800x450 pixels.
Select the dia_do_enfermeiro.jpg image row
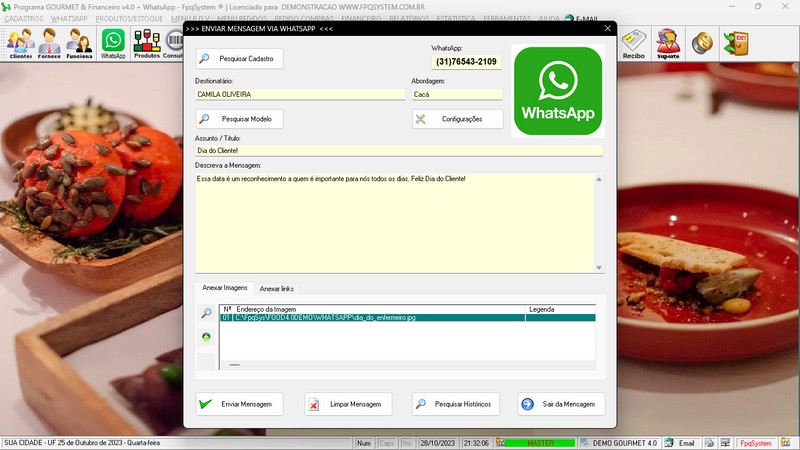(408, 317)
